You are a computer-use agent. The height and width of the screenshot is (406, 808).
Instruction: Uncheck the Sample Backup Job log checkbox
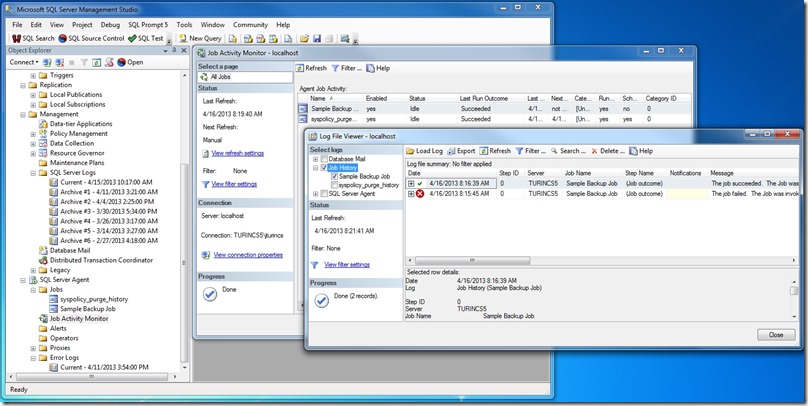click(334, 176)
